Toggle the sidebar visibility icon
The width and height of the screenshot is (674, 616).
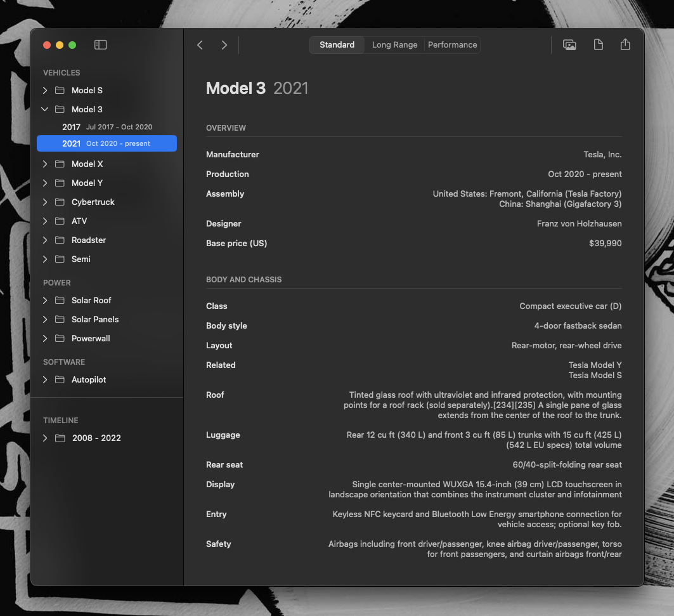tap(101, 45)
